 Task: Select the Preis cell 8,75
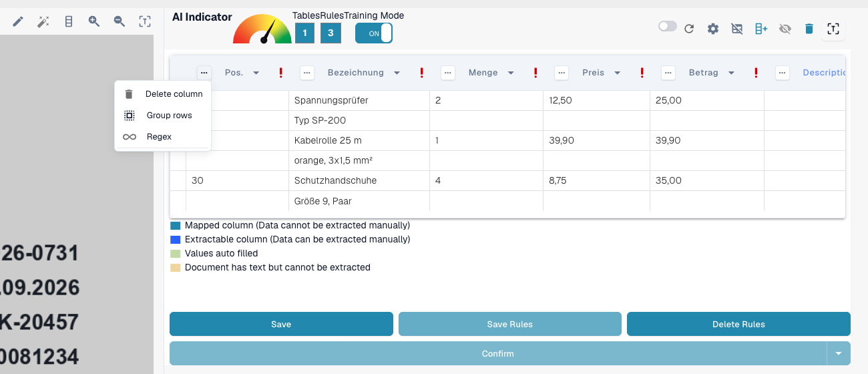[597, 181]
